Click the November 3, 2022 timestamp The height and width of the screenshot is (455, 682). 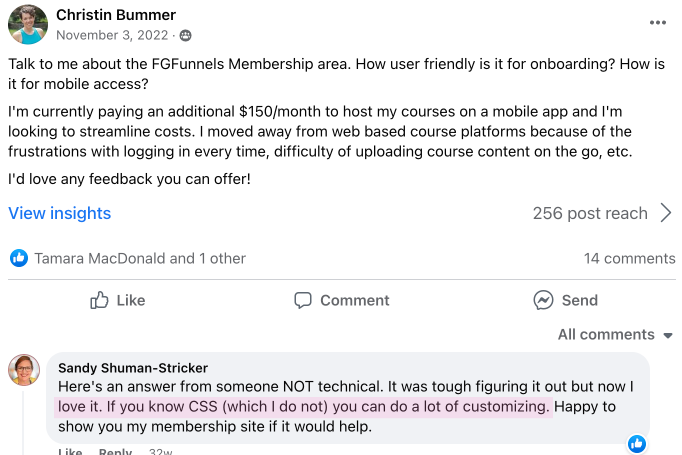tap(113, 36)
